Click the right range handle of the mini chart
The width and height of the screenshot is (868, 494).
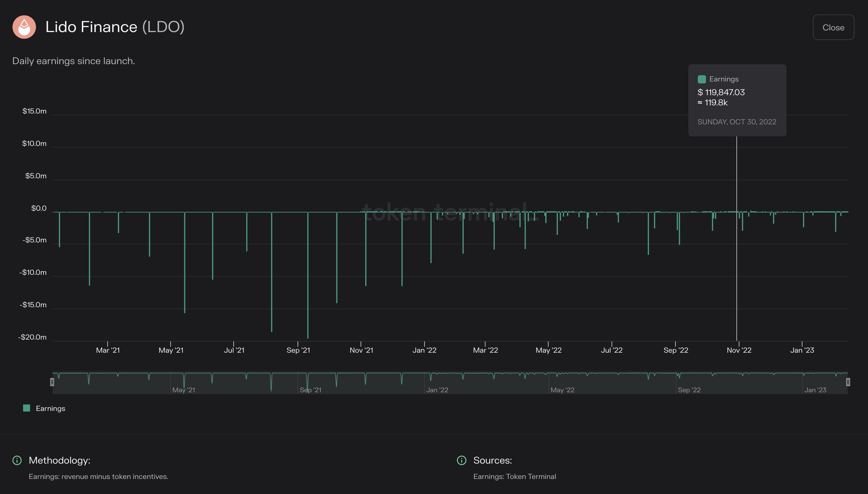click(848, 382)
